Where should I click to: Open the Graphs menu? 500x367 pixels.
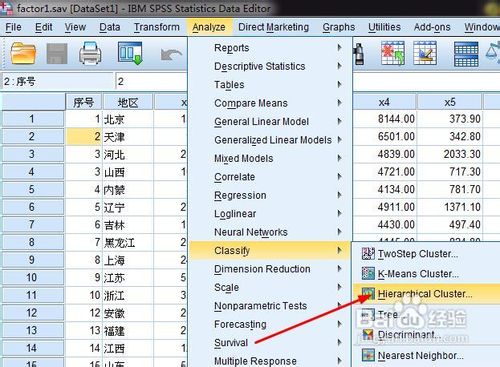tap(339, 27)
